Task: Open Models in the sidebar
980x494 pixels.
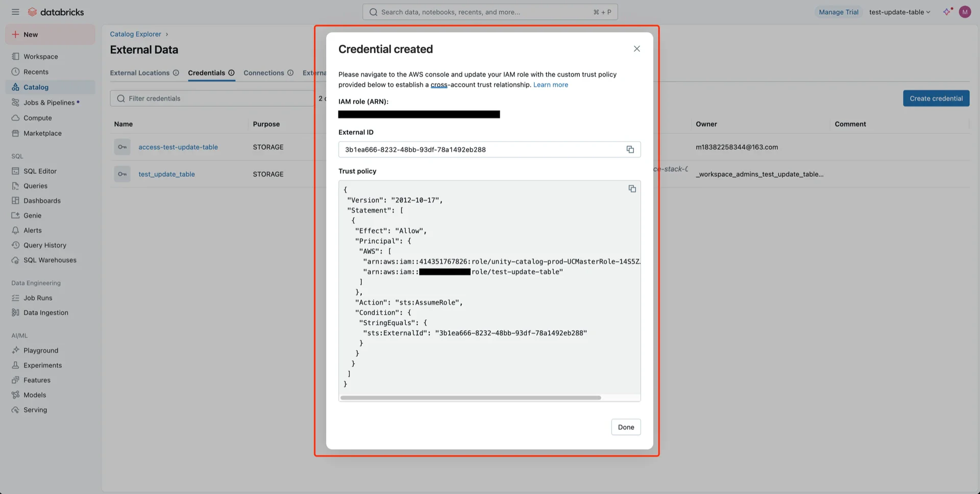Action: [50, 395]
